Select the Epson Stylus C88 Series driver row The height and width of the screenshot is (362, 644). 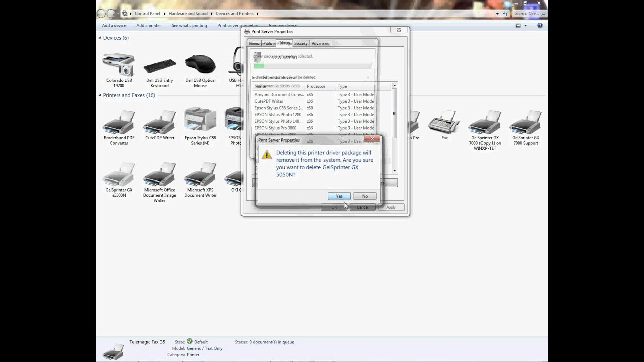(314, 108)
